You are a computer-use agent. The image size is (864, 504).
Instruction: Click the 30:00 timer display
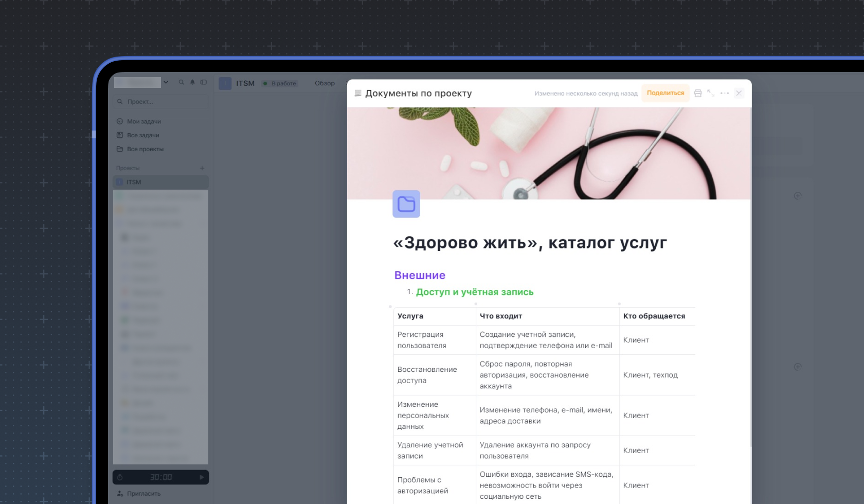pos(161,477)
